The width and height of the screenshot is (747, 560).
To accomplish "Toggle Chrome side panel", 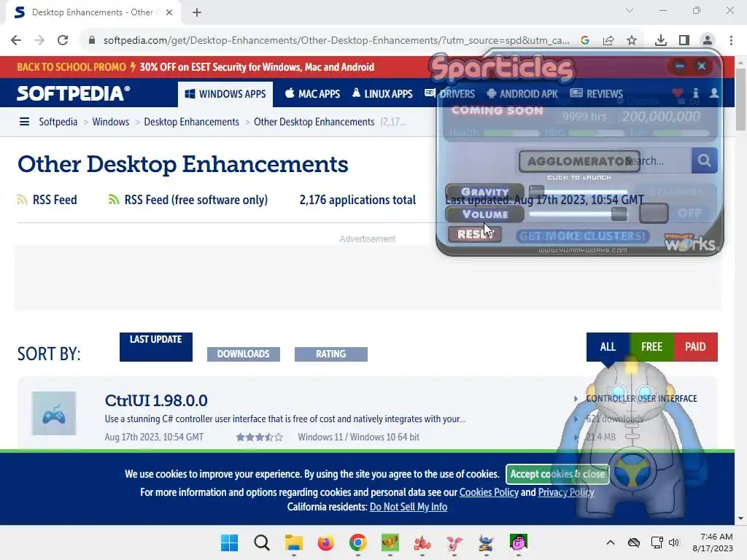I will [x=684, y=41].
